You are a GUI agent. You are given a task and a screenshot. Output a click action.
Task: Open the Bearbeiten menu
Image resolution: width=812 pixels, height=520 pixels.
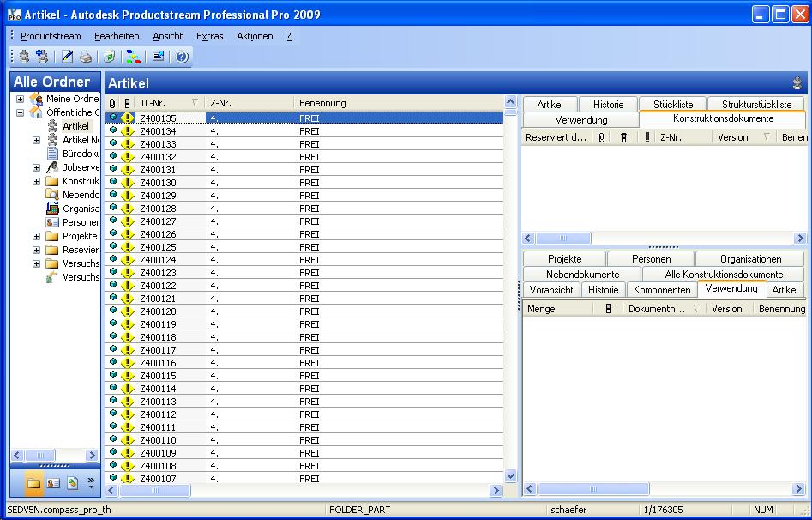point(117,36)
